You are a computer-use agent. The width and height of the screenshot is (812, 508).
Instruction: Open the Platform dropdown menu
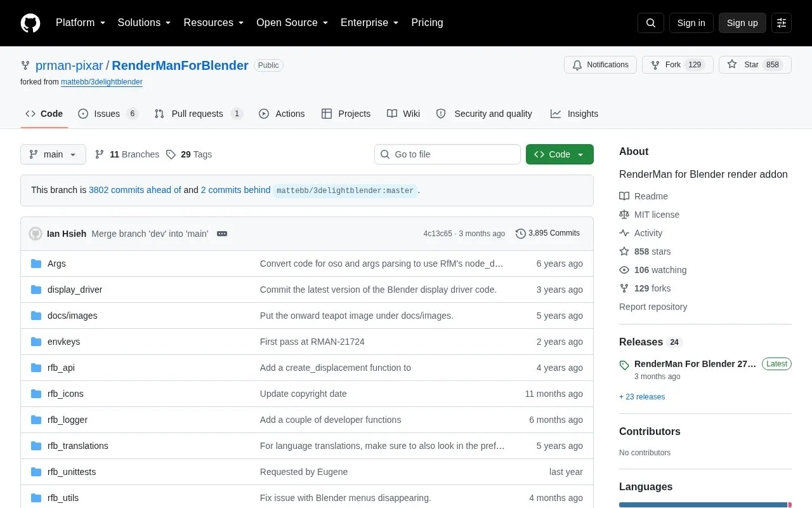[81, 23]
